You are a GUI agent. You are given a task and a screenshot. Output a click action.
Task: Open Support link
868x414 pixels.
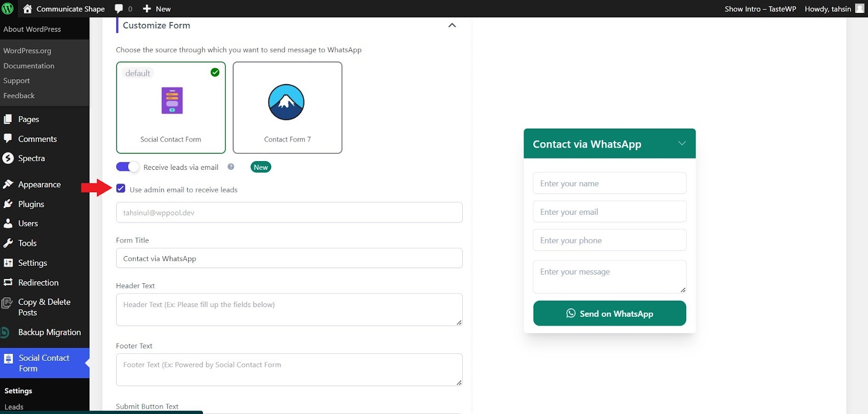point(16,80)
